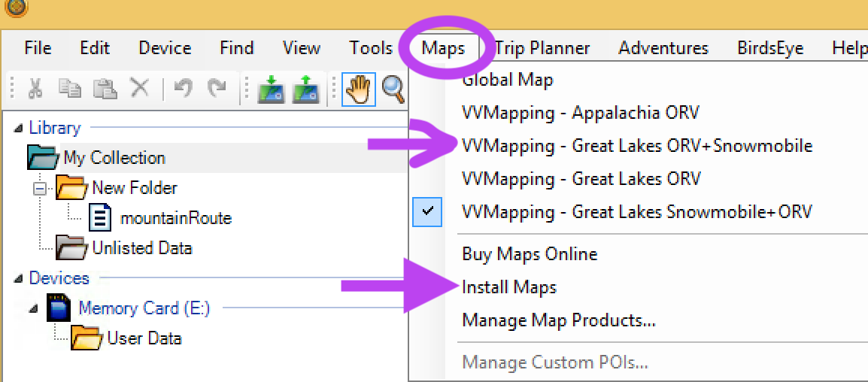This screenshot has width=868, height=382.
Task: Open the Edit menu
Action: click(x=95, y=48)
